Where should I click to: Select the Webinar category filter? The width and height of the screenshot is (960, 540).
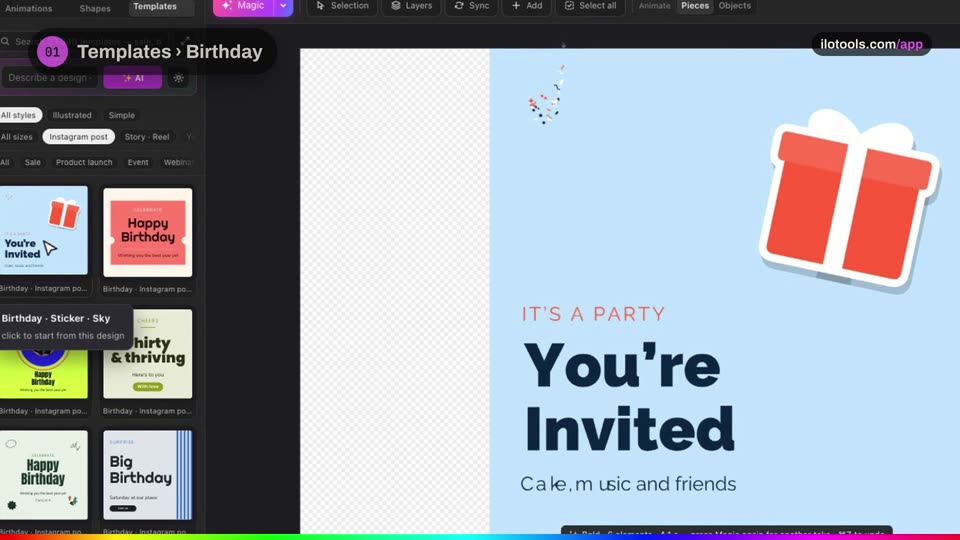(x=178, y=162)
